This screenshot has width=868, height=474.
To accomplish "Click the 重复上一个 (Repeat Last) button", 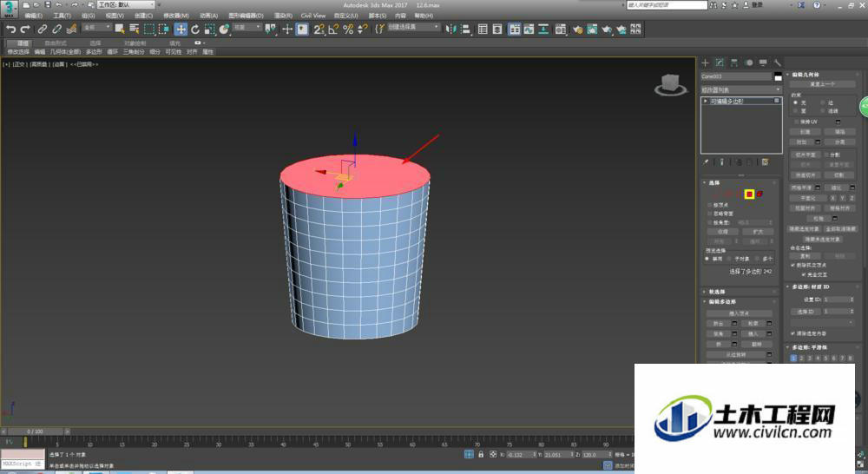I will [x=823, y=84].
